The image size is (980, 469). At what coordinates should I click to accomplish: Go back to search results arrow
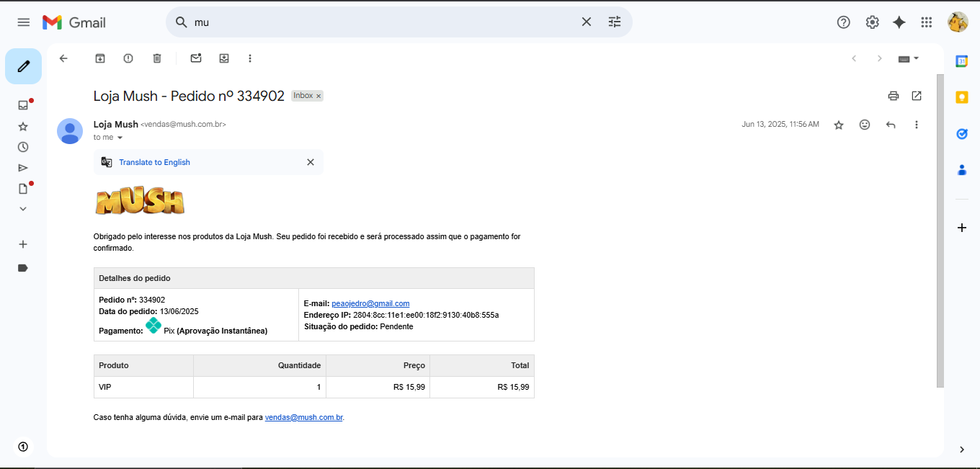63,58
